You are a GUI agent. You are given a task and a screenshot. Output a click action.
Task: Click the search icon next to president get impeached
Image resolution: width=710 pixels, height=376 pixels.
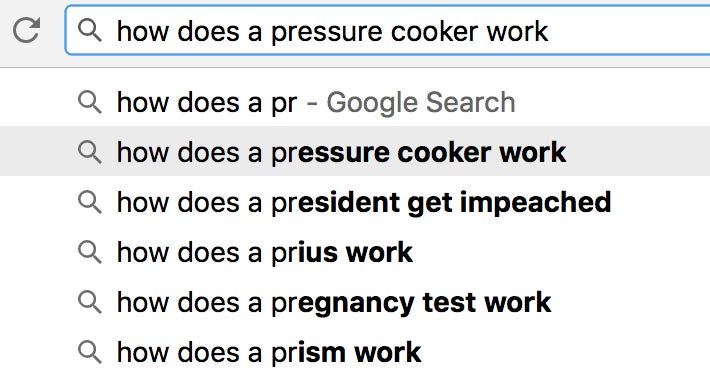click(x=89, y=202)
